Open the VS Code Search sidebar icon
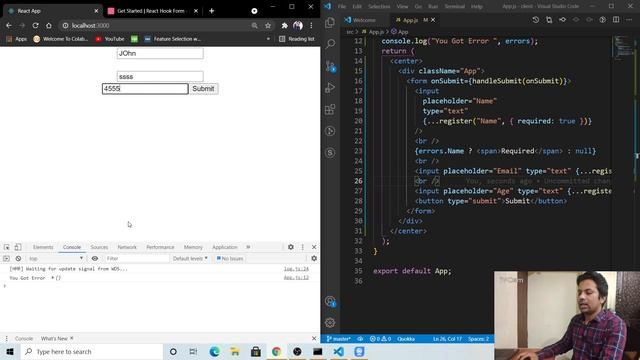 coord(330,44)
